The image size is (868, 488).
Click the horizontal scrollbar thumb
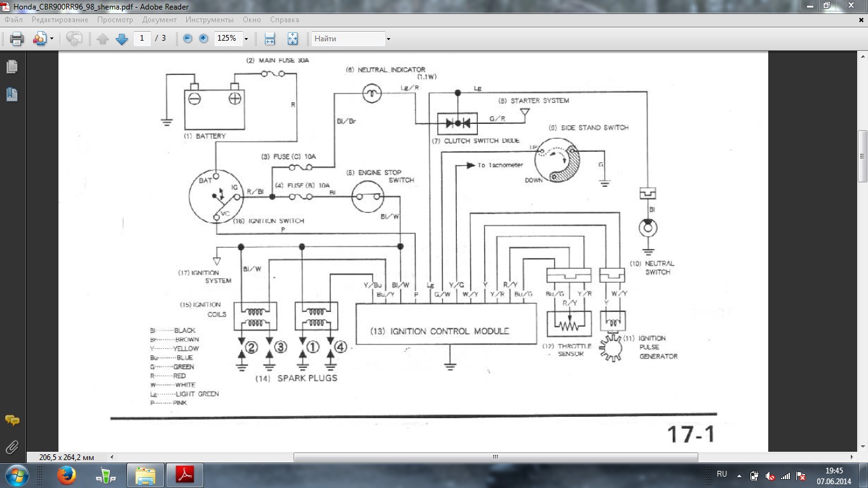click(x=496, y=457)
